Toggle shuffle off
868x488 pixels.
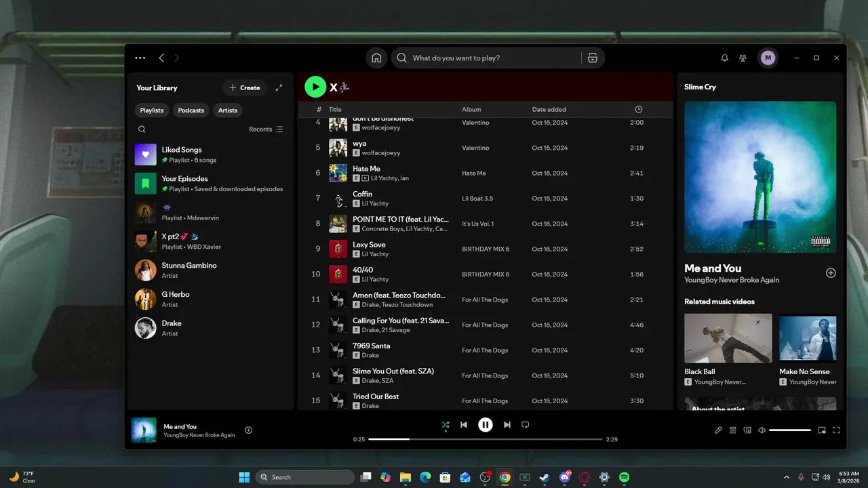coord(446,425)
